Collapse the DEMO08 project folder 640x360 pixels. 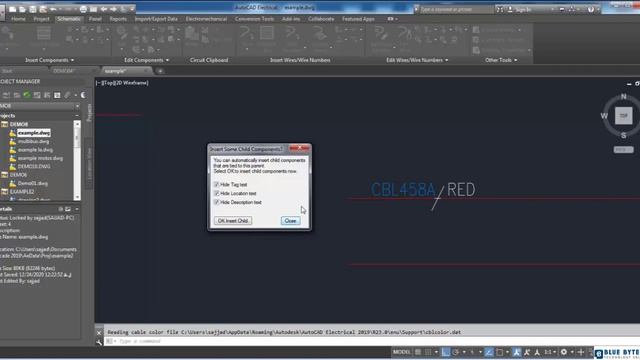4,124
